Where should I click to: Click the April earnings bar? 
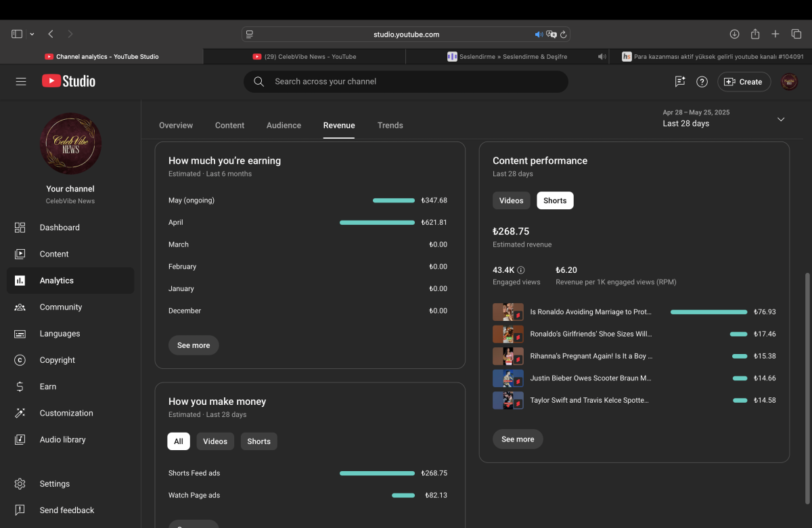(x=377, y=223)
